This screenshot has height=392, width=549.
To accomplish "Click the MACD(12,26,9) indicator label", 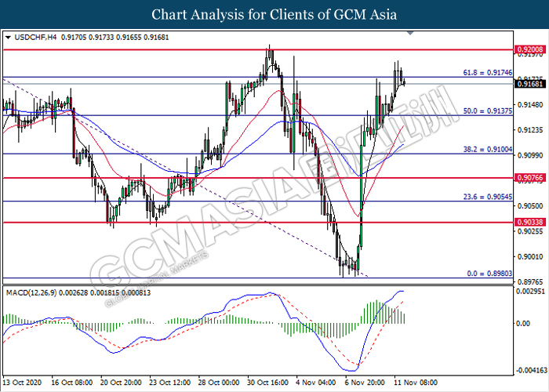I will pos(31,292).
